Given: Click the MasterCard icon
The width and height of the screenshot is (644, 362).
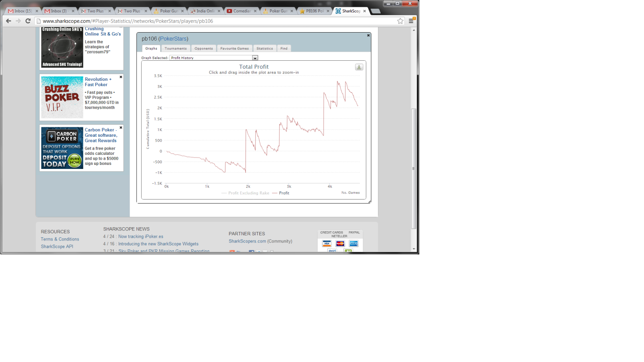Looking at the screenshot, I should tap(340, 243).
